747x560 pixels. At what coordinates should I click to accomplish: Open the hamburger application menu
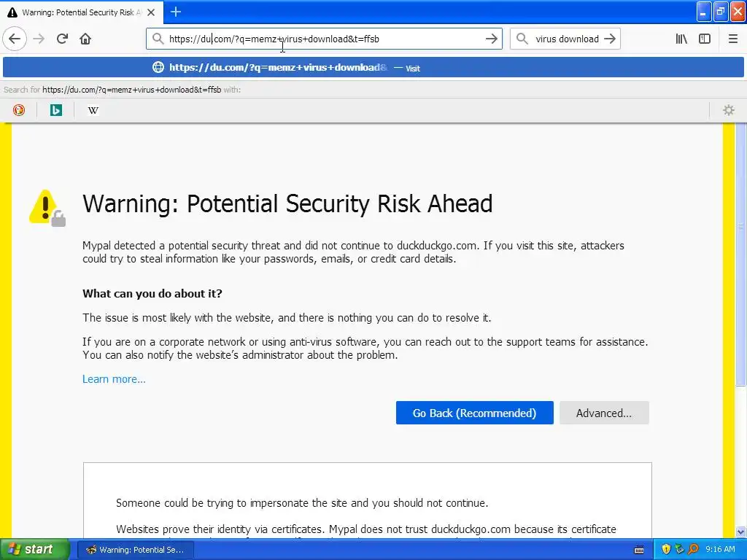tap(733, 39)
